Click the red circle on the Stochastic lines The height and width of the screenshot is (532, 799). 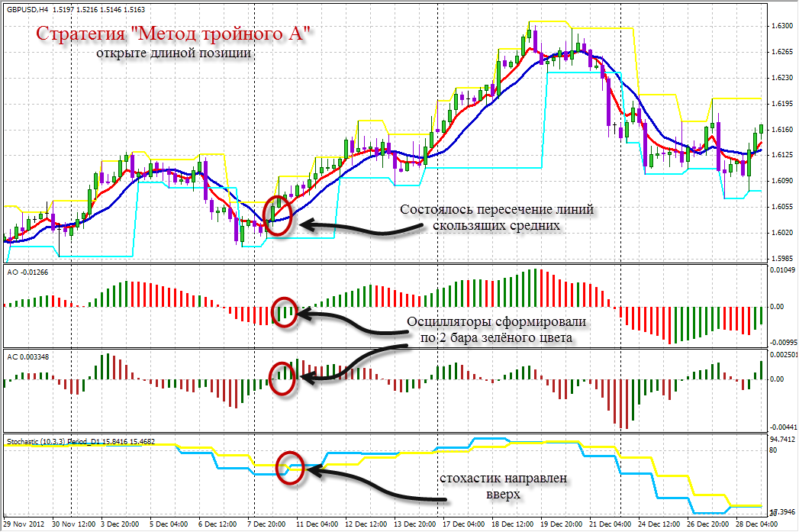290,468
